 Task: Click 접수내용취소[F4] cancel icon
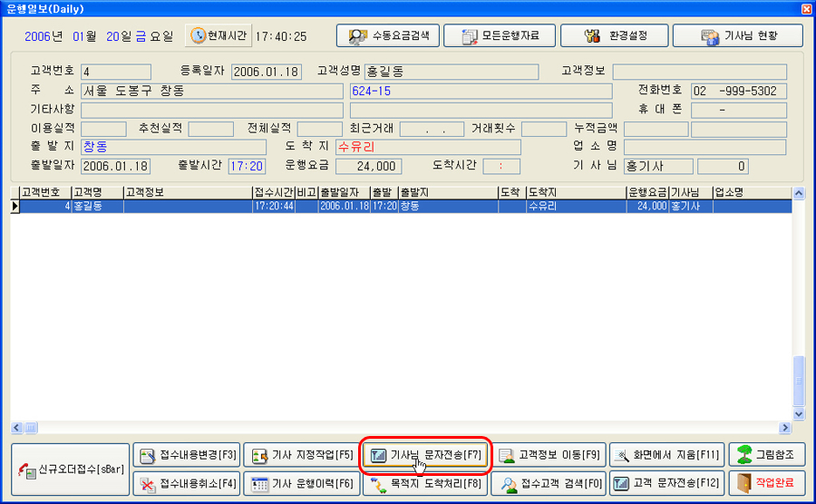click(148, 485)
